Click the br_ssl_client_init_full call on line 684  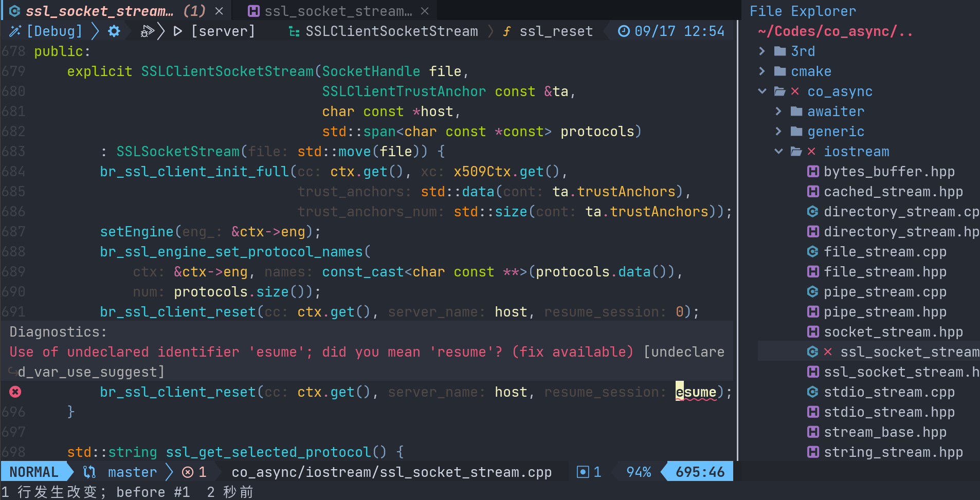pyautogui.click(x=194, y=172)
